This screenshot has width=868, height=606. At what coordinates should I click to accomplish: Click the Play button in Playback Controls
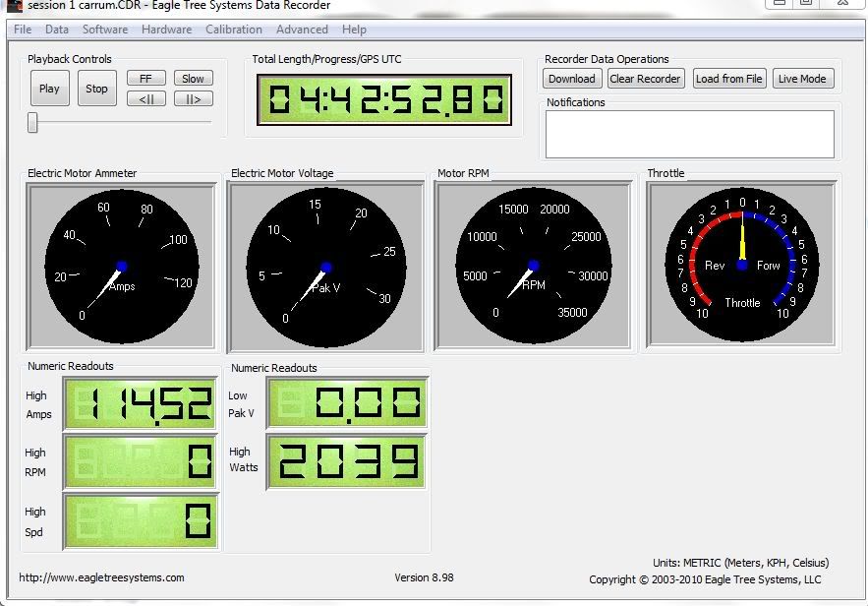tap(49, 89)
